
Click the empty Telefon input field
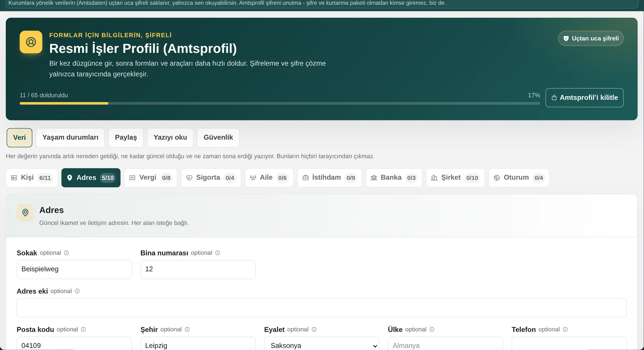[569, 344]
